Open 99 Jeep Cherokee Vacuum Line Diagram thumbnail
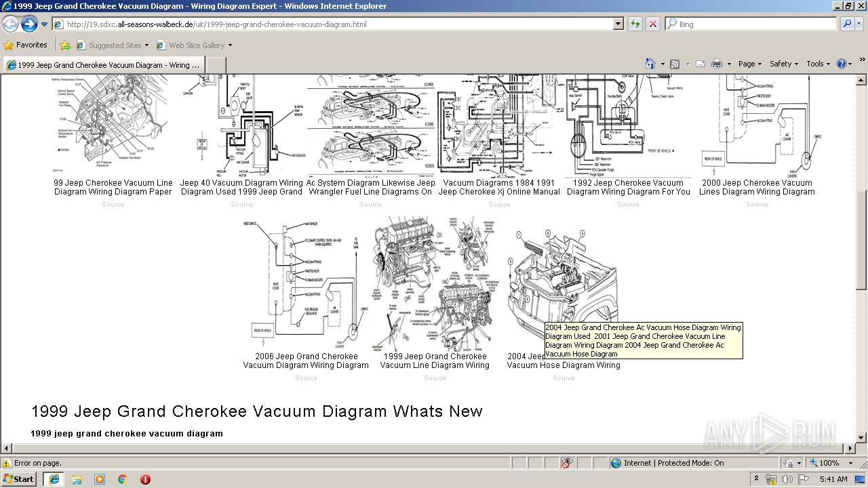The image size is (868, 488). pyautogui.click(x=113, y=125)
